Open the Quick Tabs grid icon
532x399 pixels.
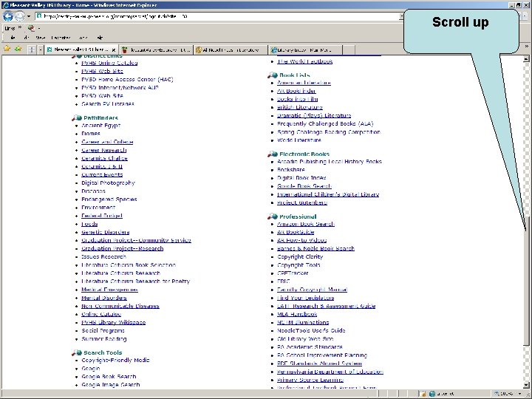tap(32, 50)
